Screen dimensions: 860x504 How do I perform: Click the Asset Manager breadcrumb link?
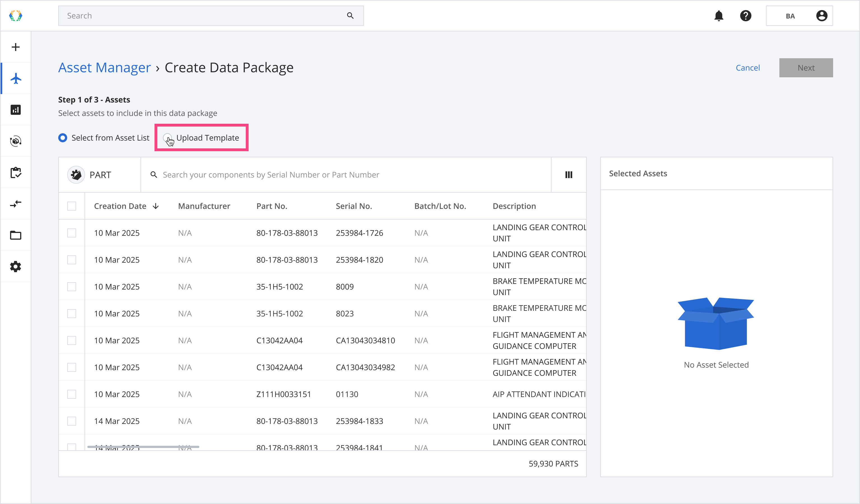104,67
